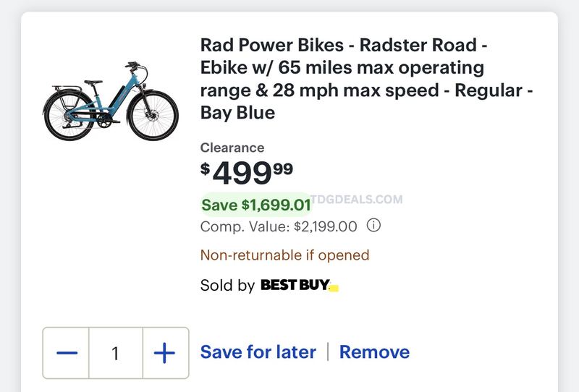Screen dimensions: 579x392
Task: Click the $499.99 clearance price
Action: [x=247, y=173]
